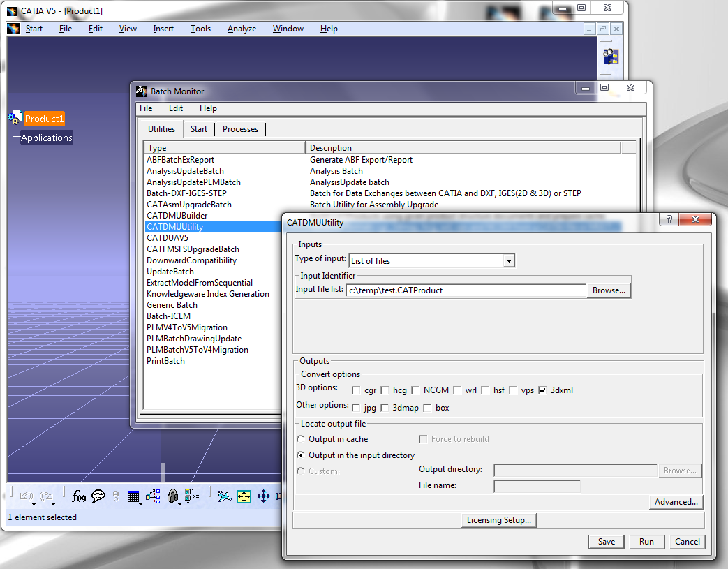Open the CATIA File menu
728x569 pixels.
66,29
